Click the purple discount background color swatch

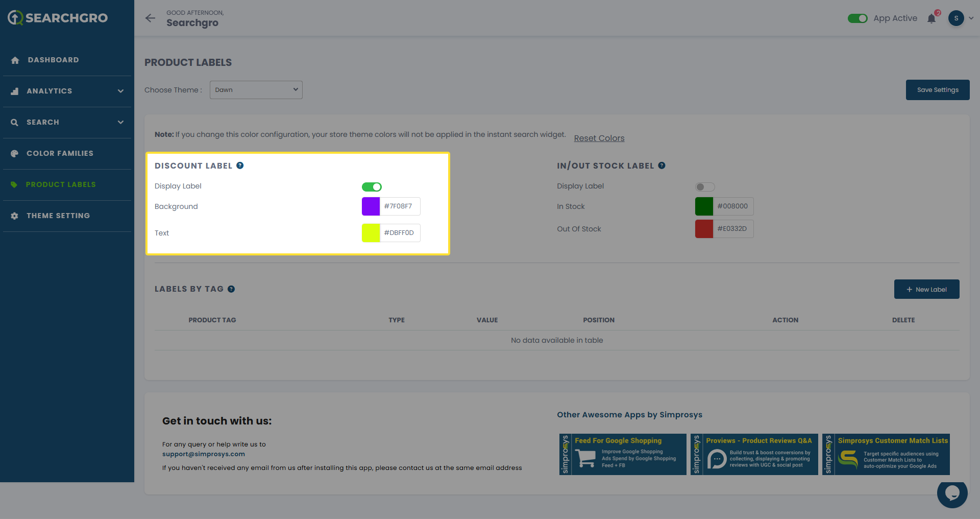[371, 206]
